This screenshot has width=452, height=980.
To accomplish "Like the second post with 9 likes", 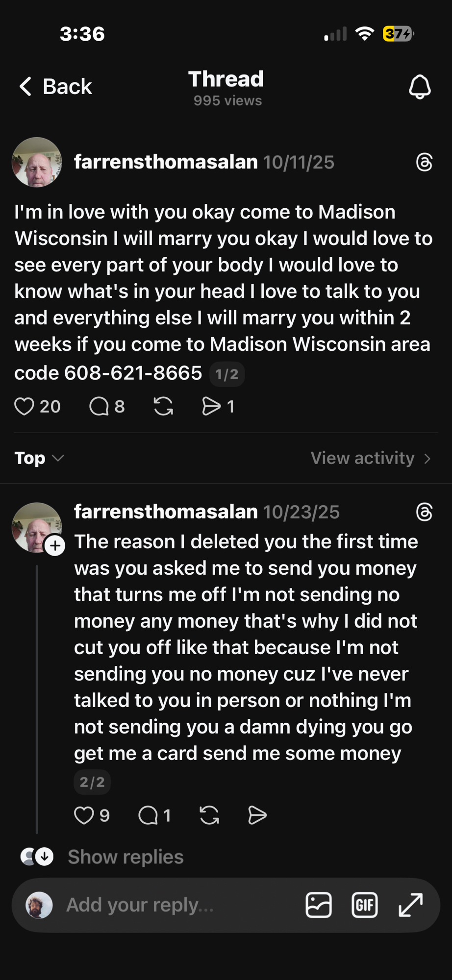I will 84,815.
